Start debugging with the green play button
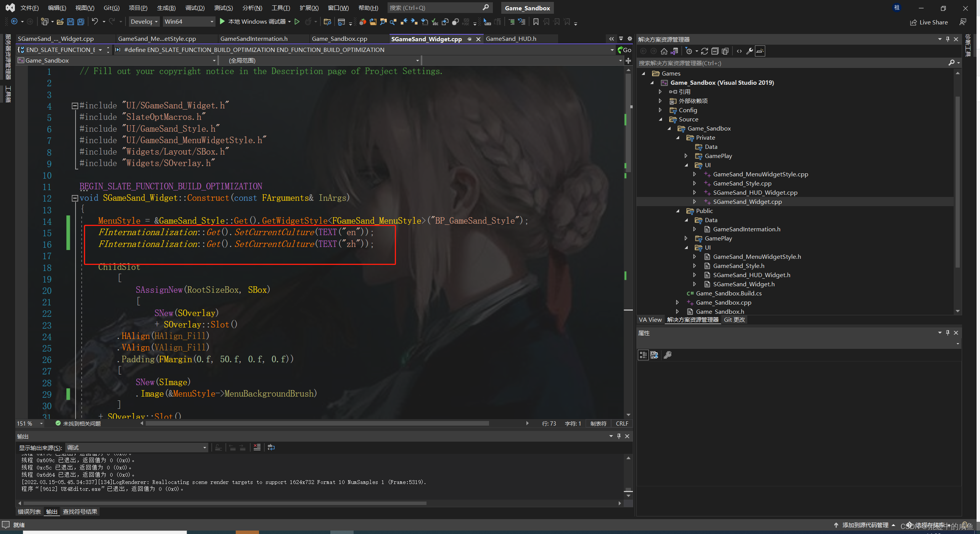Viewport: 980px width, 534px height. point(222,22)
